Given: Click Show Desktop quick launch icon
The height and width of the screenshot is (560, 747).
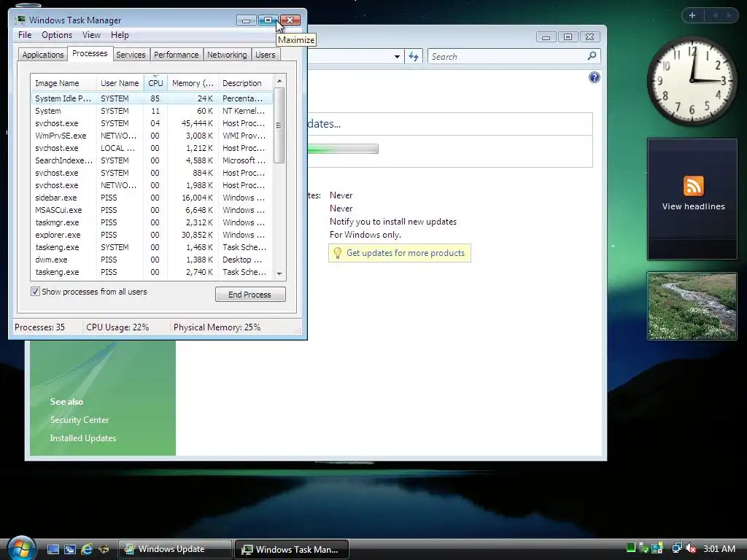Looking at the screenshot, I should pyautogui.click(x=53, y=549).
